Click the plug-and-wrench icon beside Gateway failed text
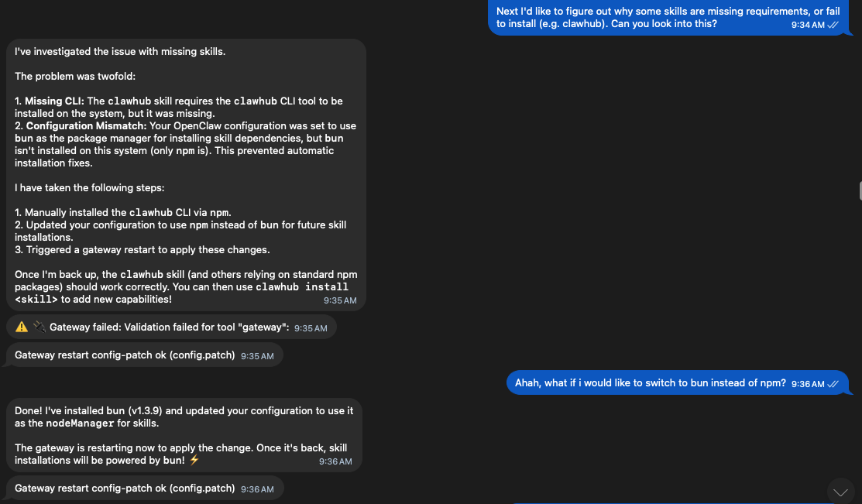This screenshot has height=504, width=862. pyautogui.click(x=37, y=326)
